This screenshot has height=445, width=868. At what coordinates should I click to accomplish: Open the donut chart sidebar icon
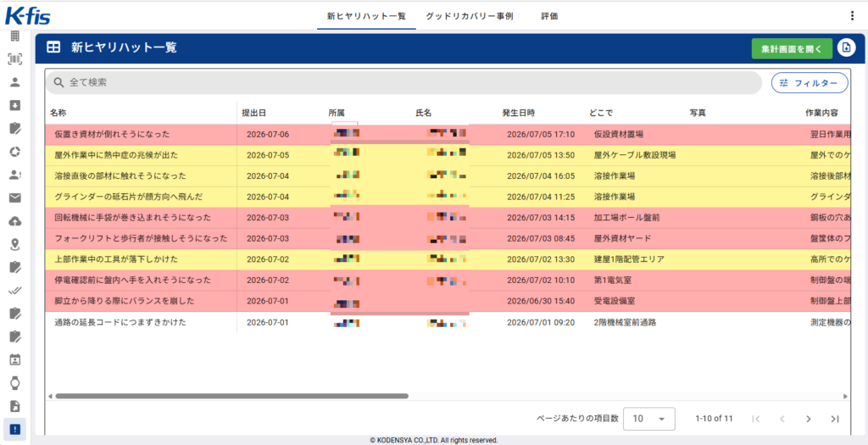point(15,151)
